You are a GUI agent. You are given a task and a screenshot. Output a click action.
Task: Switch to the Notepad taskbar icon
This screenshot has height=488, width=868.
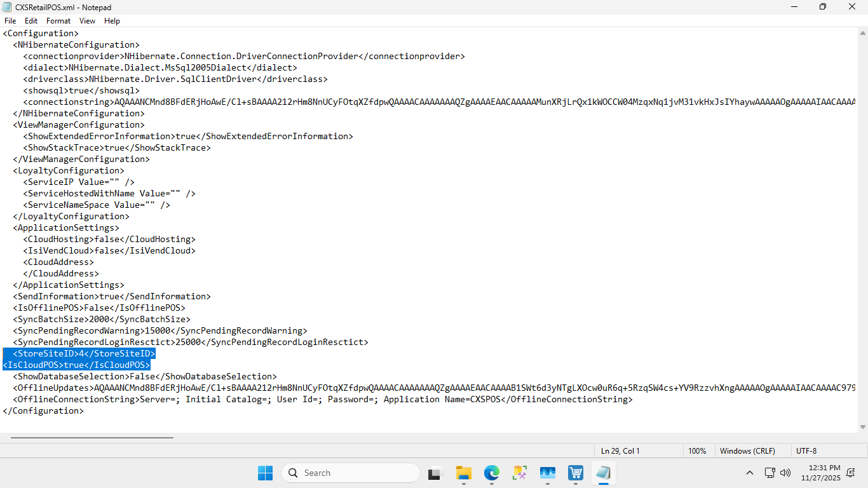point(604,473)
